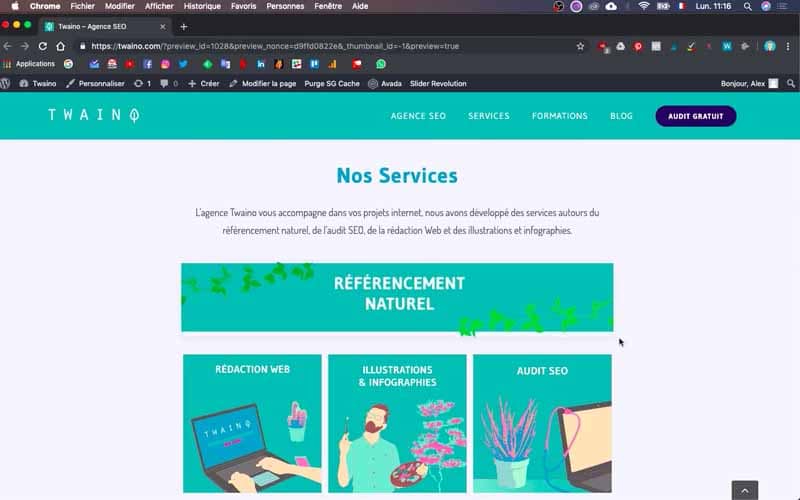Open the Favoris menu
Screen dimensions: 800x500
[x=243, y=6]
